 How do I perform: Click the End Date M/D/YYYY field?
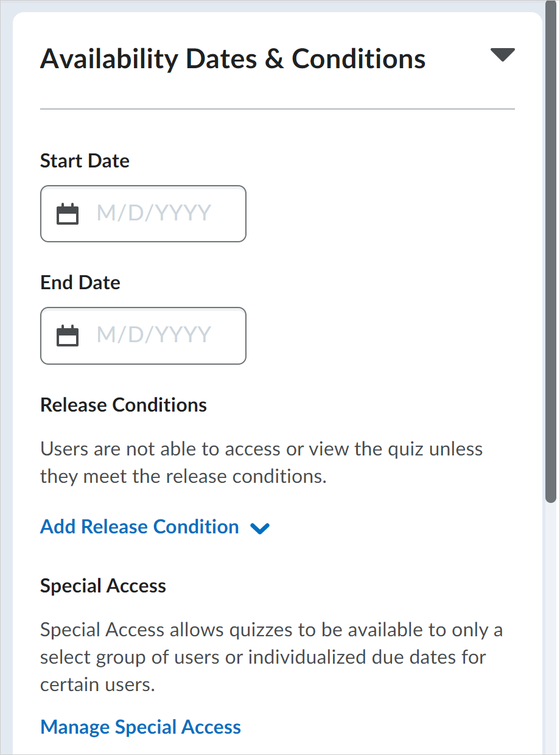click(143, 335)
